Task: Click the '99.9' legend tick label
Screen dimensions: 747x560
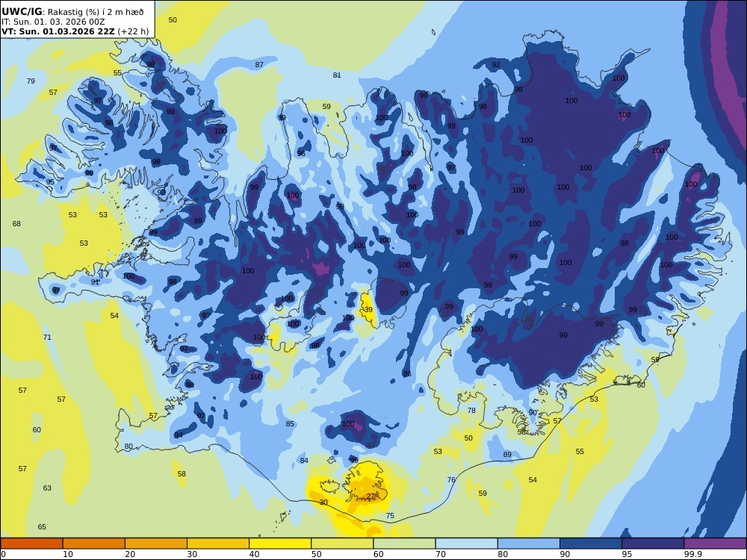Action: click(x=692, y=554)
